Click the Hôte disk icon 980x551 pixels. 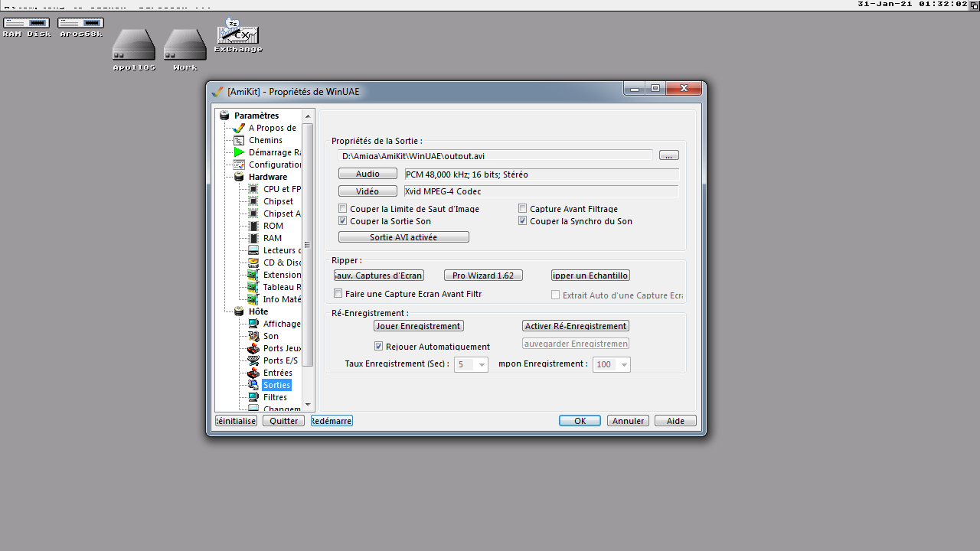(239, 311)
